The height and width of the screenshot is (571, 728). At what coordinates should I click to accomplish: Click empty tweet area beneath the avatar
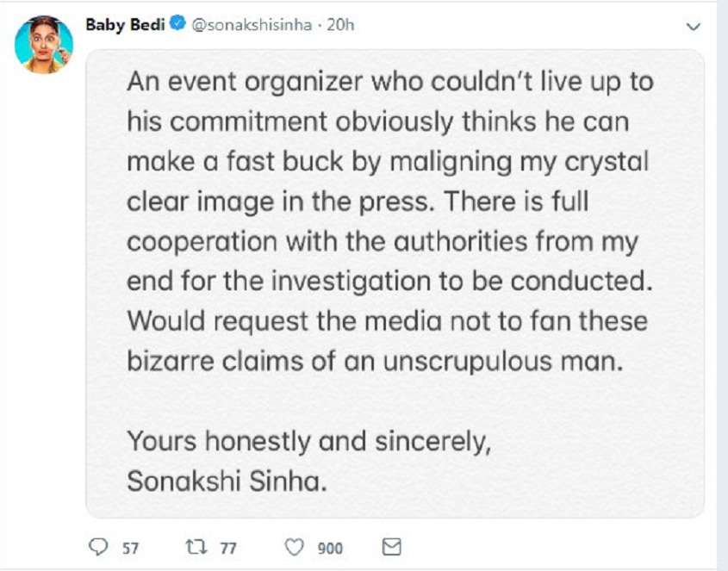coord(44,301)
